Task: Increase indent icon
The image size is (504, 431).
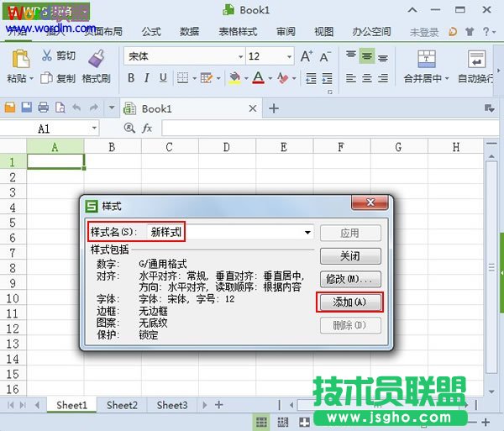Action: pos(328,78)
